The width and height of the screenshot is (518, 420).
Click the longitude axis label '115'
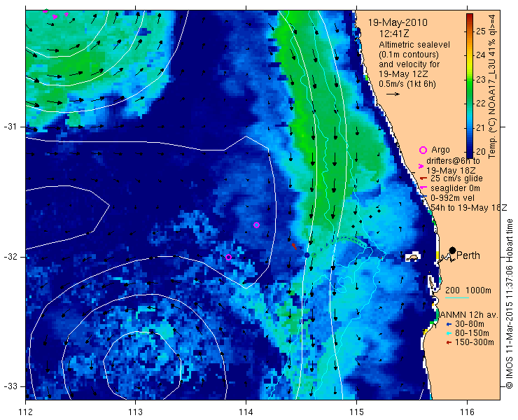point(356,412)
